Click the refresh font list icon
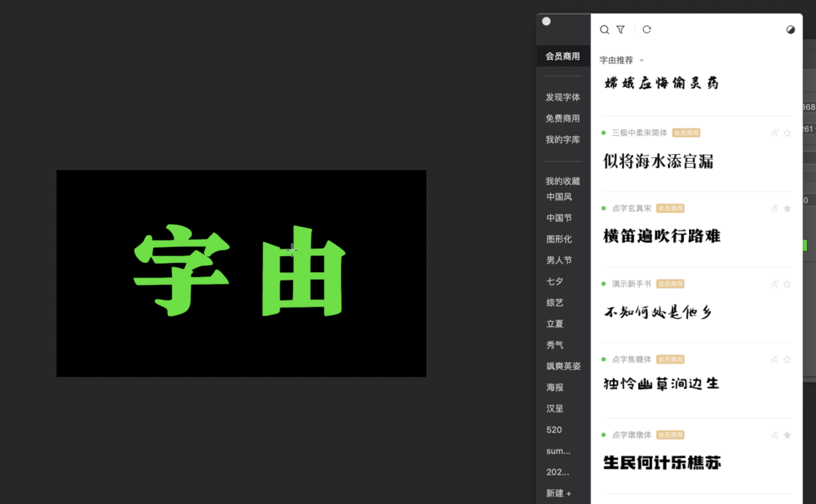816x504 pixels. click(647, 29)
